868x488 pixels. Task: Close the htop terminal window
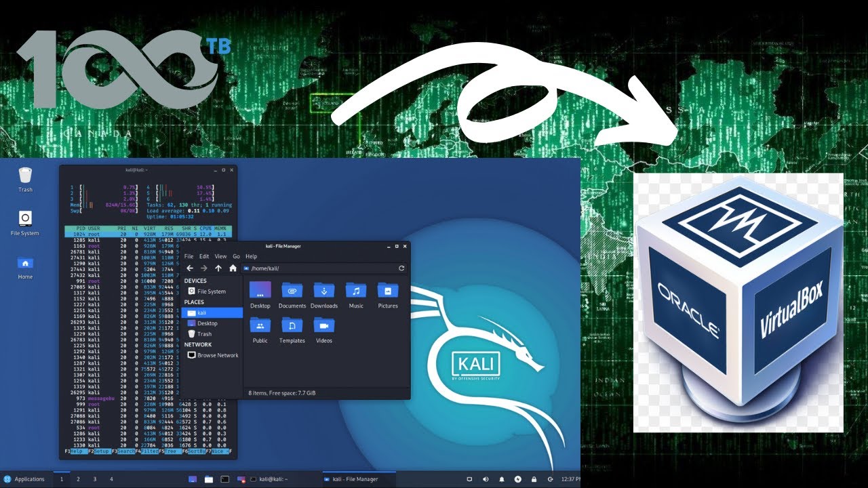tap(231, 169)
